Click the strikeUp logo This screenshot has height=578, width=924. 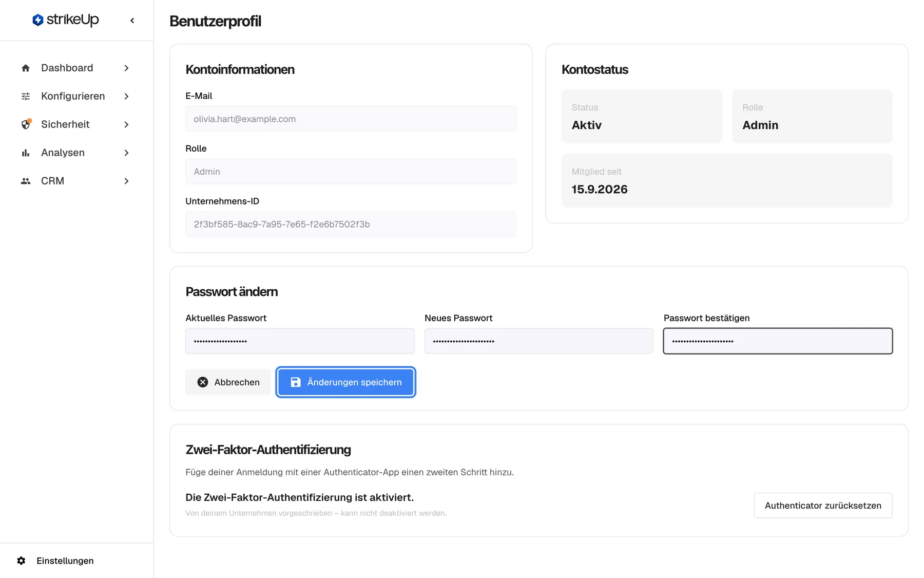click(x=65, y=20)
